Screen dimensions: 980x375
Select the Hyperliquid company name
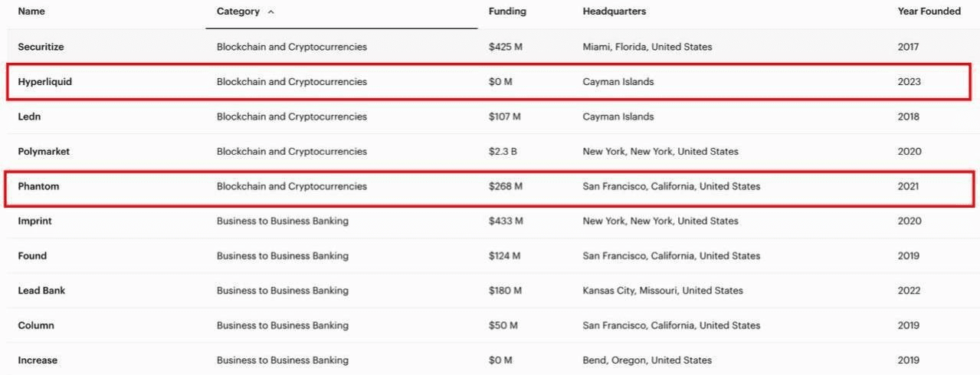click(44, 82)
